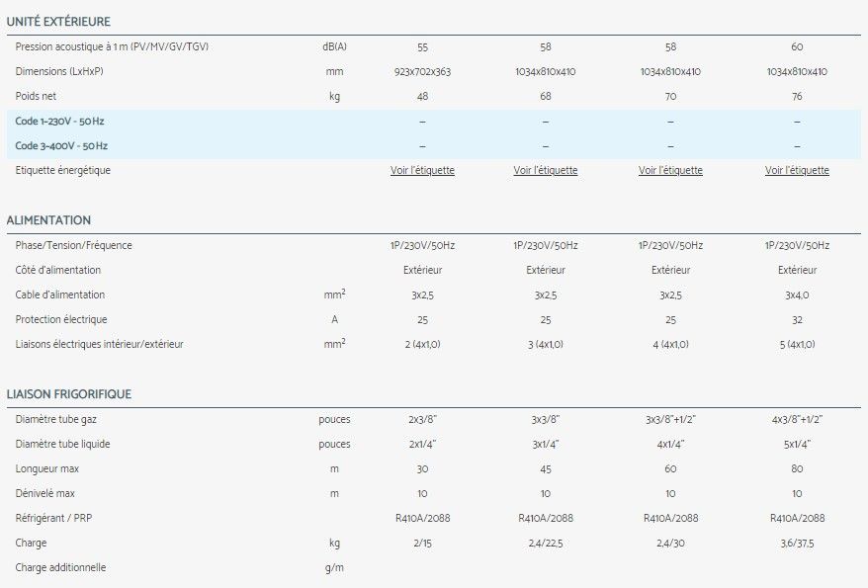Click the 923x702x363 dimensions value
The image size is (868, 588).
pos(422,71)
